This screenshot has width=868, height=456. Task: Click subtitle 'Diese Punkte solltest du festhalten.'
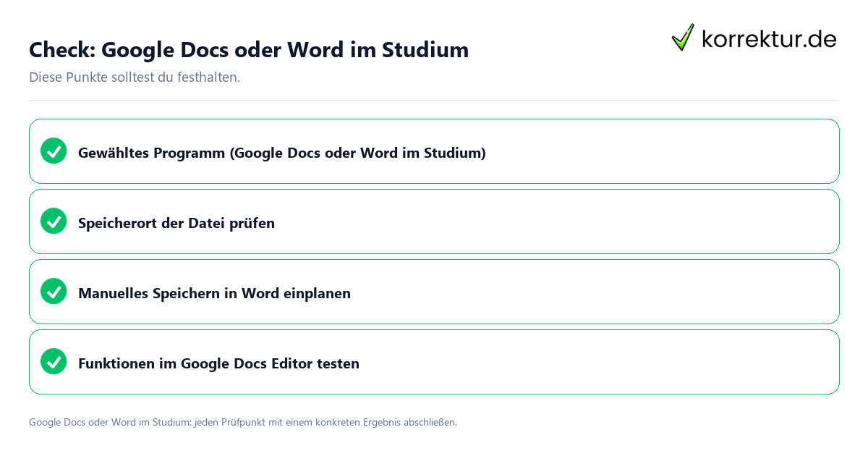[x=135, y=77]
